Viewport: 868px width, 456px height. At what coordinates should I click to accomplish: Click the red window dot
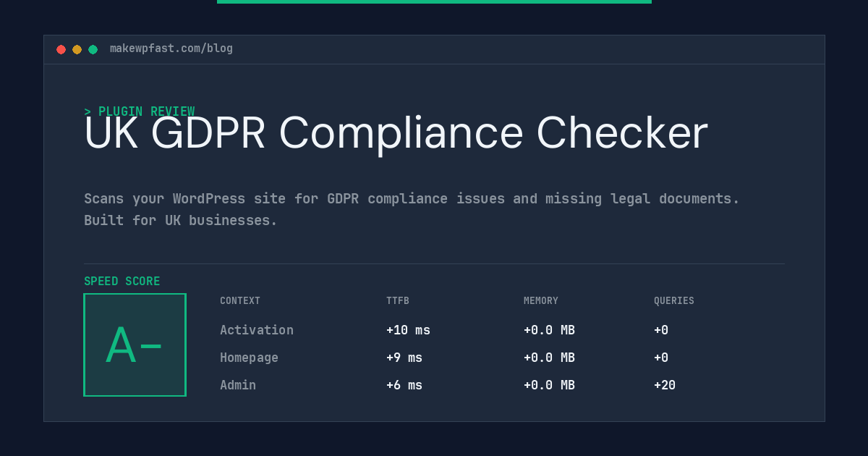61,49
